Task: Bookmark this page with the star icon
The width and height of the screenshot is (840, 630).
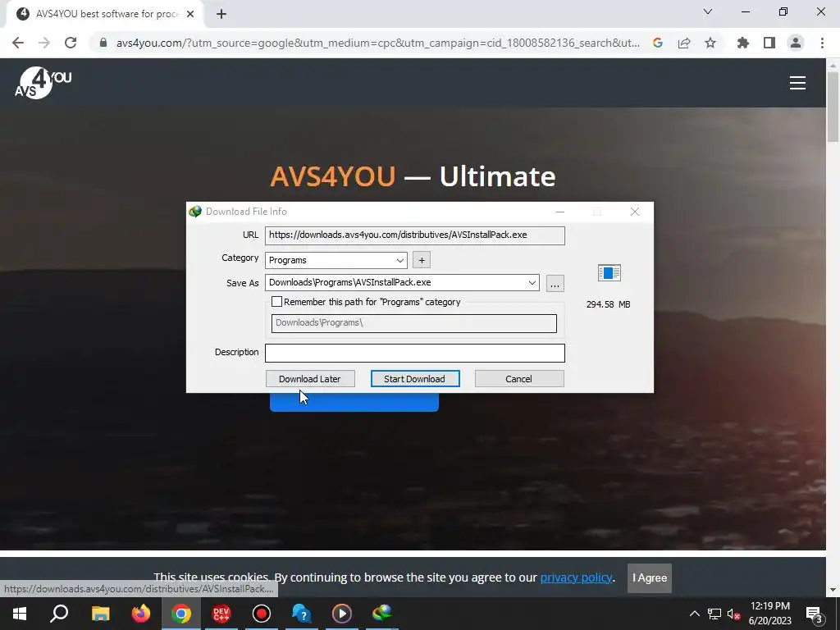Action: [x=710, y=43]
